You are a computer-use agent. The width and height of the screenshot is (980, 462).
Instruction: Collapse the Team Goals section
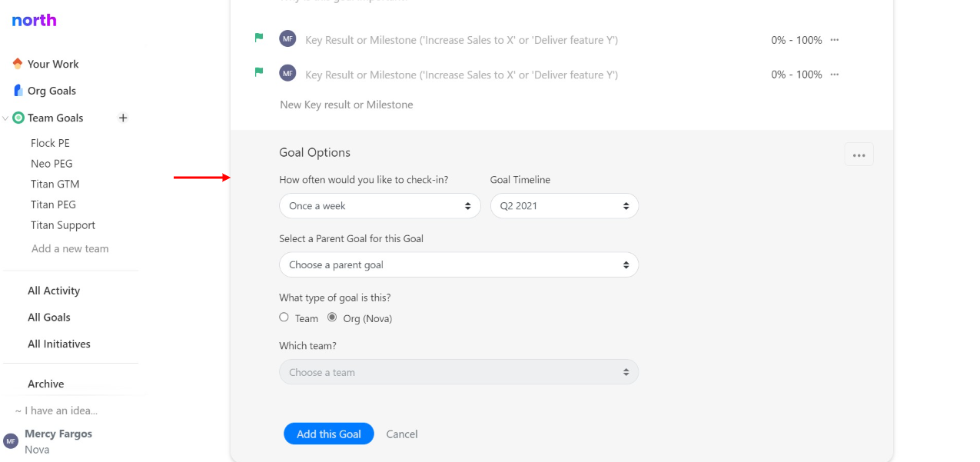tap(6, 118)
